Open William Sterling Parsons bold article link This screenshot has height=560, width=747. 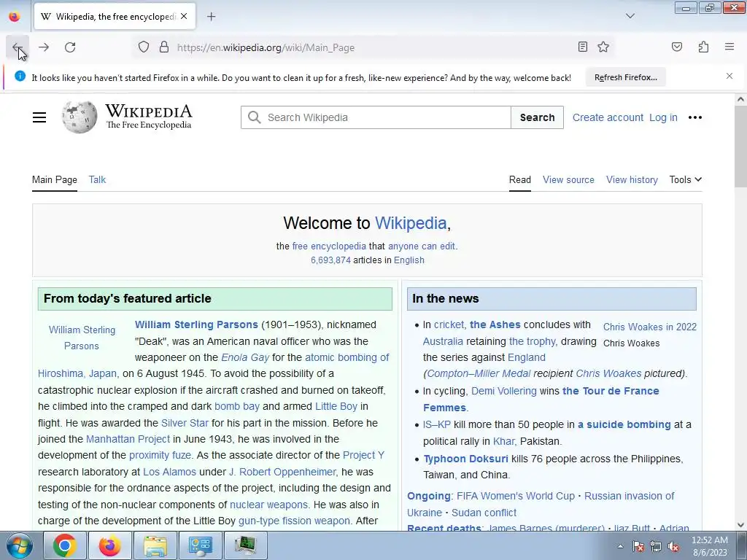(x=196, y=324)
